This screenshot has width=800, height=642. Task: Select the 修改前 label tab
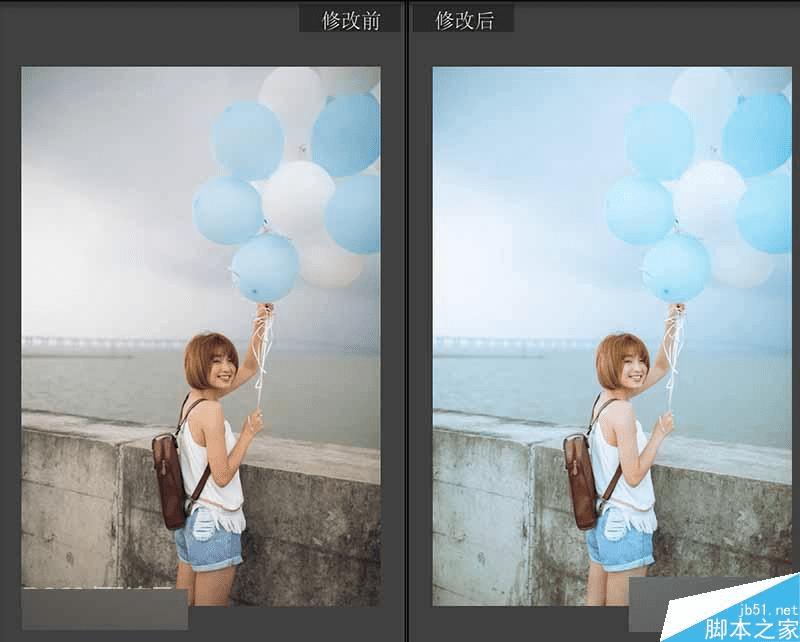(349, 20)
